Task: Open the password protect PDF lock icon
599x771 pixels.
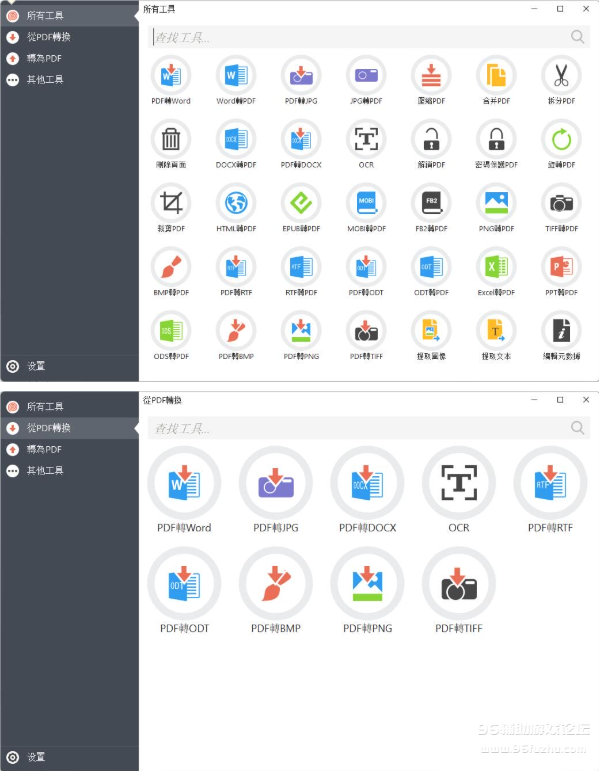Action: [x=496, y=139]
